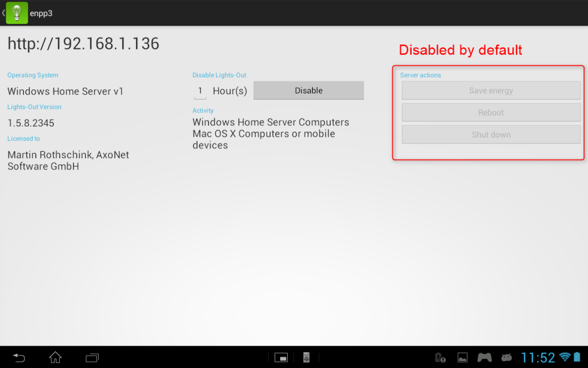588x368 pixels.
Task: Tap the Wi-Fi signal status icon
Action: coord(565,357)
